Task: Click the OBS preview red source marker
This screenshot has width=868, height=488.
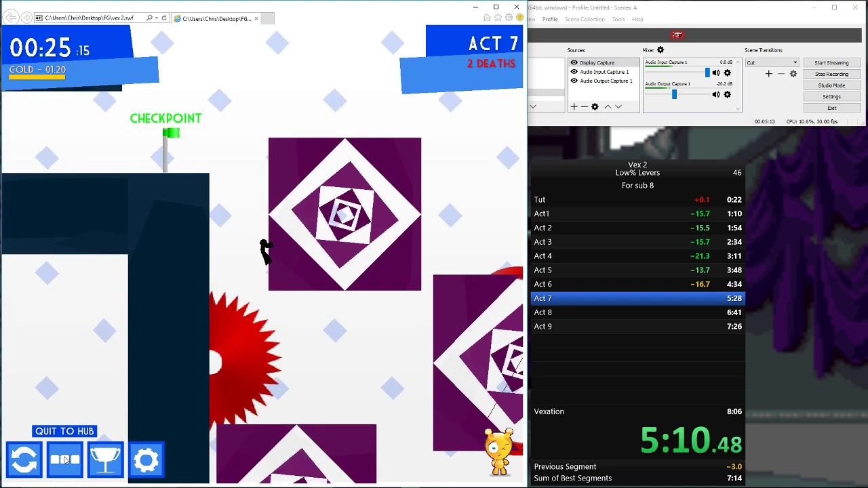Action: click(x=677, y=35)
